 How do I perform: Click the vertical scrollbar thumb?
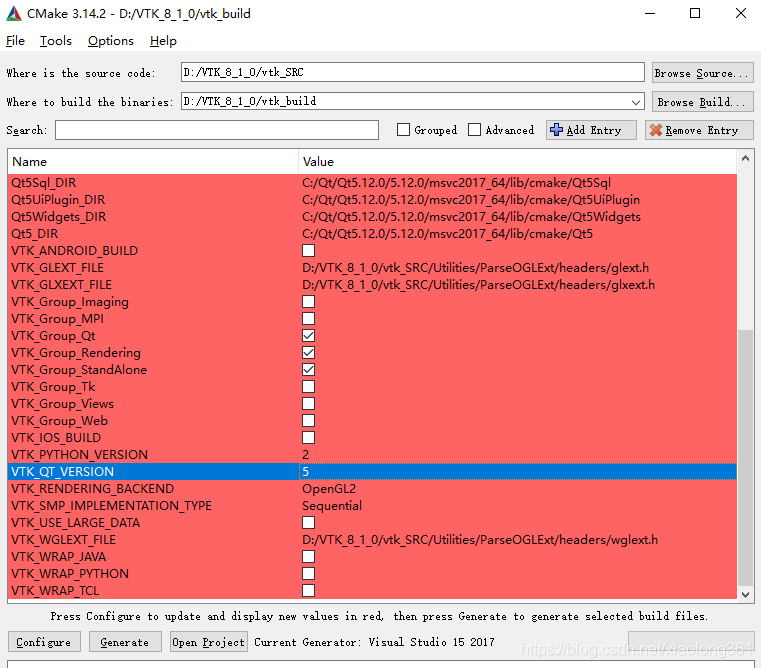[x=745, y=457]
